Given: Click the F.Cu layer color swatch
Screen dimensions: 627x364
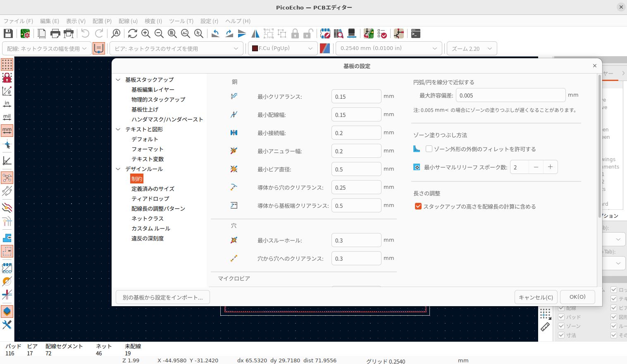Looking at the screenshot, I should 255,48.
